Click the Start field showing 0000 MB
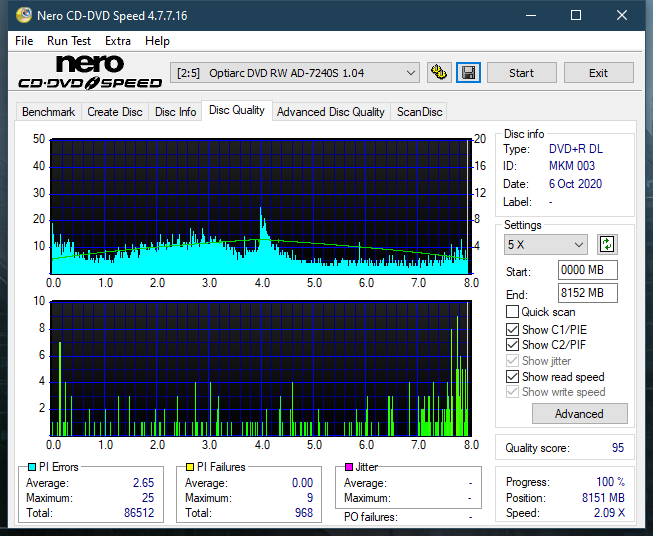Viewport: 653px width, 536px height. pos(587,270)
